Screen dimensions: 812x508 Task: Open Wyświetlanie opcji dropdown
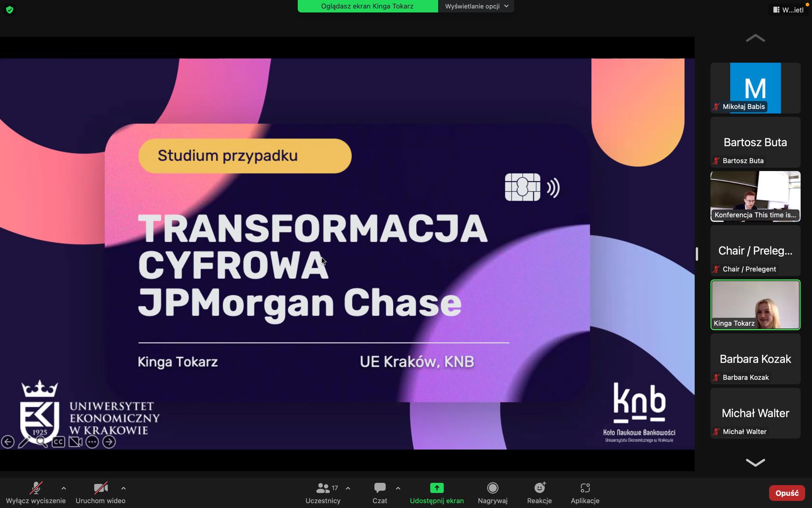[x=476, y=6]
